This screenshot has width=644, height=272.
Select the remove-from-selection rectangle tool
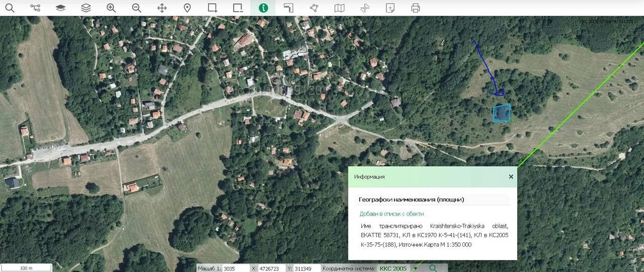click(x=238, y=8)
